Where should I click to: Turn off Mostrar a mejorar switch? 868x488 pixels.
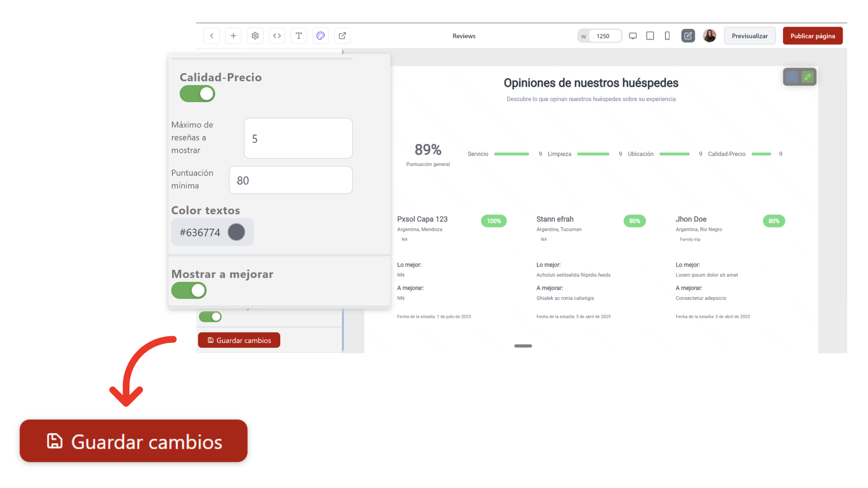pyautogui.click(x=189, y=291)
